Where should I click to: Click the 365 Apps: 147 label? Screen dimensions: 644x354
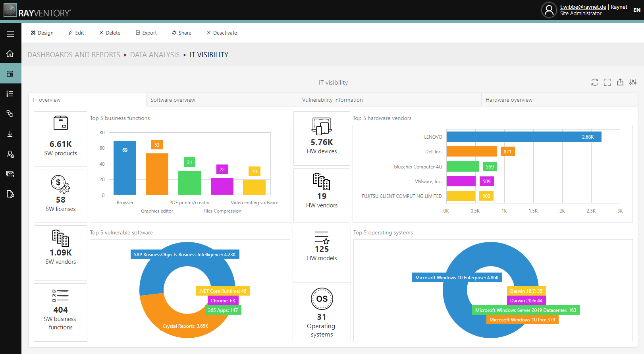[223, 310]
